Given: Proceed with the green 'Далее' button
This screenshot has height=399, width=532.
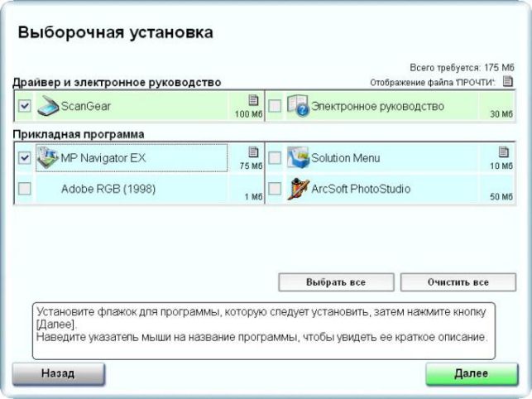Looking at the screenshot, I should [472, 373].
